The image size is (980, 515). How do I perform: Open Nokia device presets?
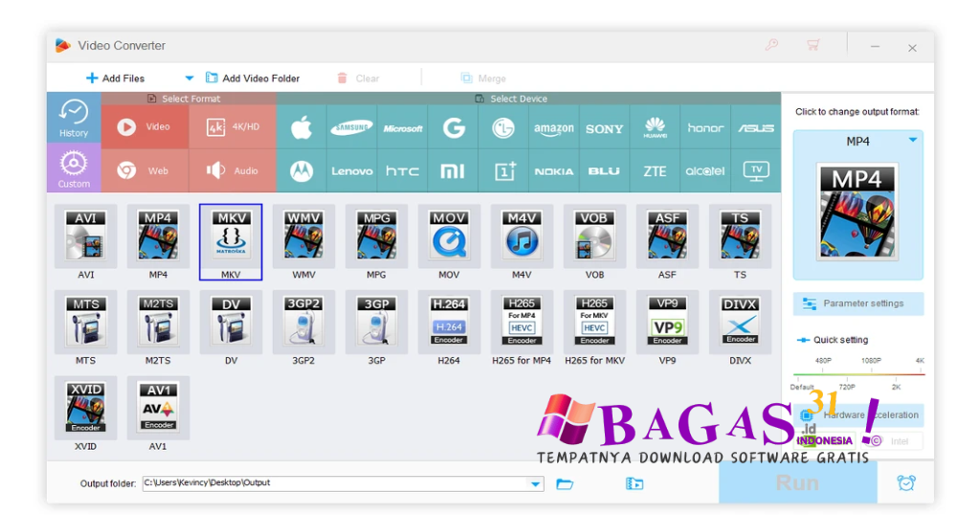tap(554, 170)
